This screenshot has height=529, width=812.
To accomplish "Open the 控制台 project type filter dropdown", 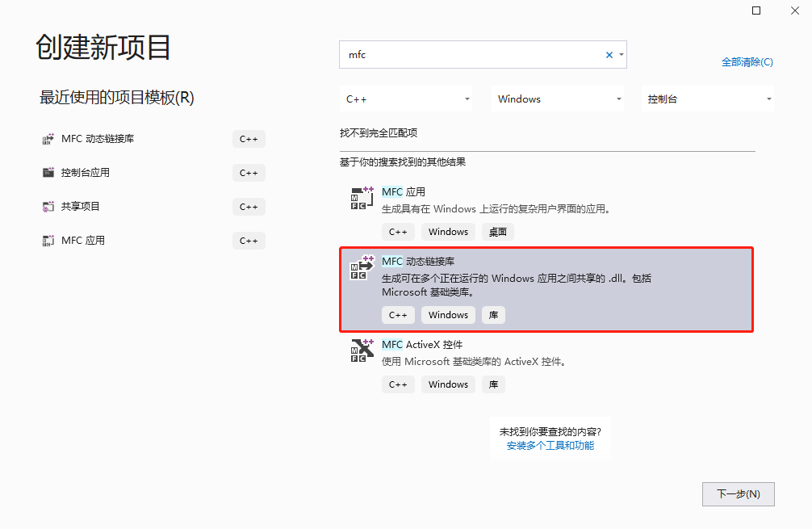I will point(707,99).
